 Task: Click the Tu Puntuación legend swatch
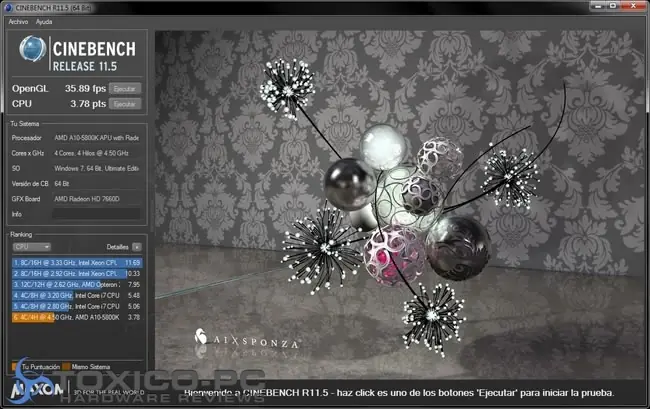(x=15, y=367)
